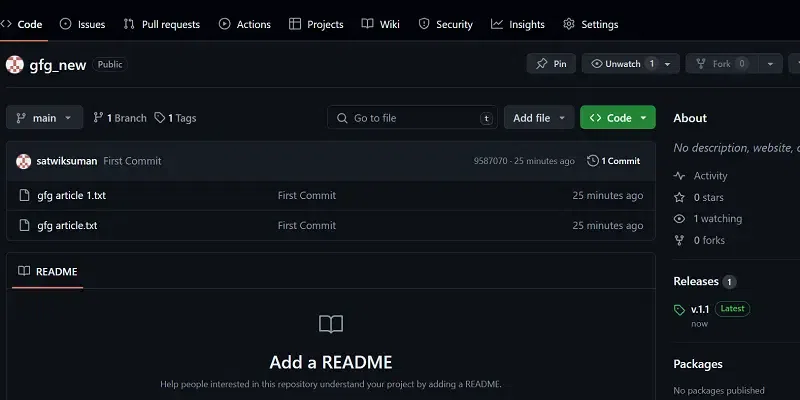Viewport: 800px width, 400px height.
Task: Open the latest First Commit message link
Action: tap(133, 161)
